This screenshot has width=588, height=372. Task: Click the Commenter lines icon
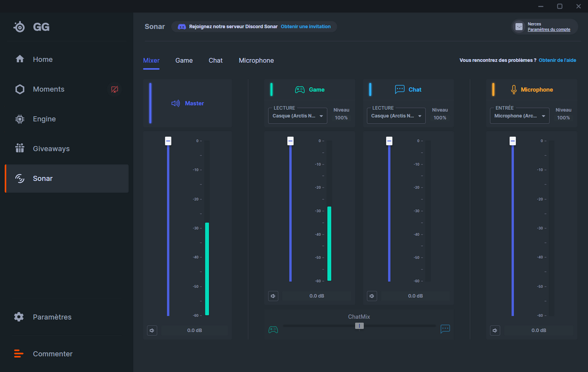point(19,353)
